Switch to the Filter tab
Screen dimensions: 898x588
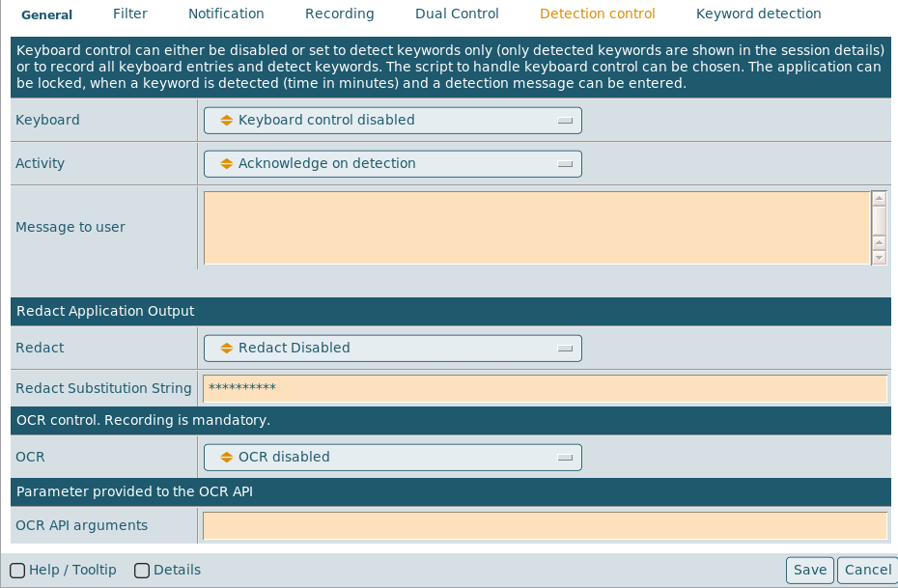pos(130,14)
